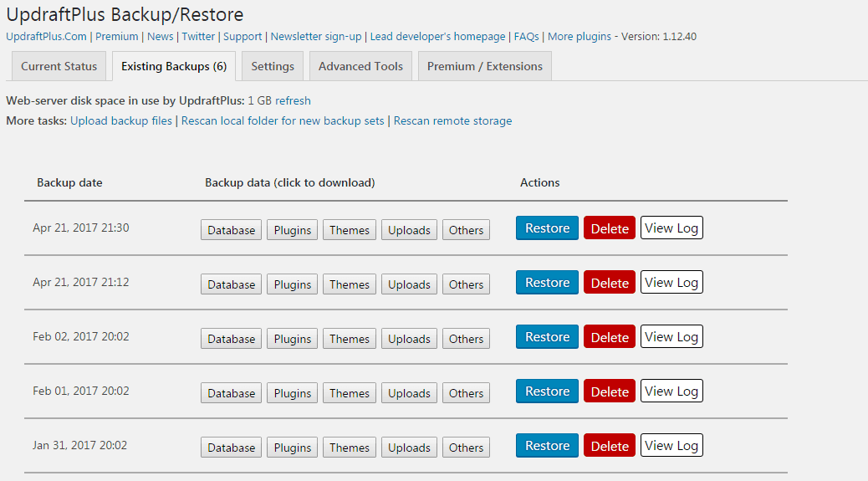This screenshot has height=481, width=868.
Task: Download Others from Jan 31 backup
Action: [466, 448]
